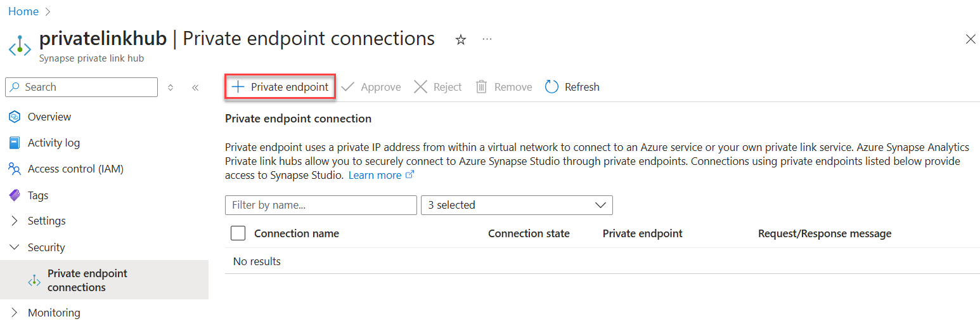The height and width of the screenshot is (326, 980).
Task: Go to the Home breadcrumb
Action: coord(23,11)
